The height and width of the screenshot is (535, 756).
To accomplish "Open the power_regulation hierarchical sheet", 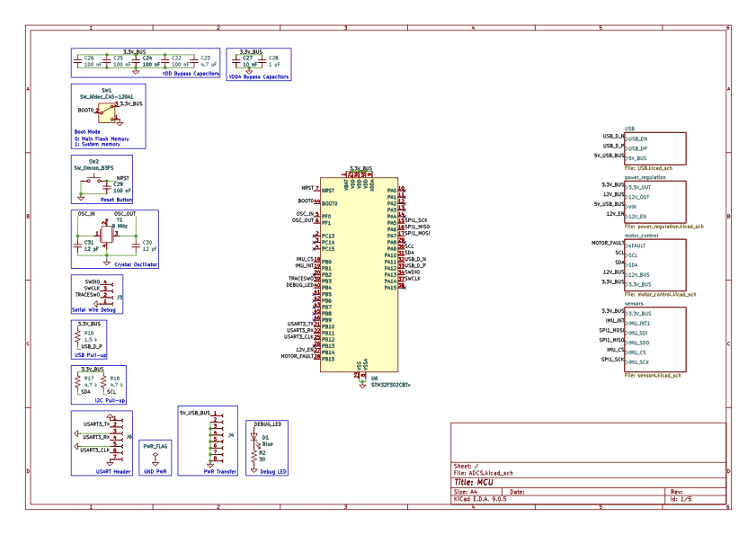I will click(654, 202).
